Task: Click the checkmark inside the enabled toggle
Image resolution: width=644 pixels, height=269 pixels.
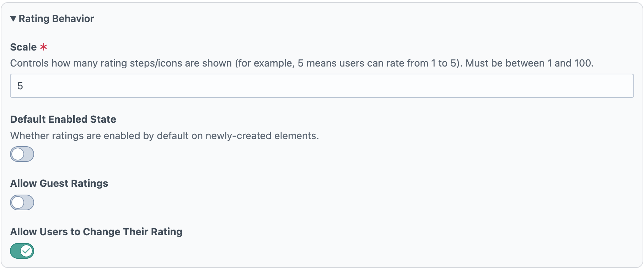Action: (x=26, y=251)
